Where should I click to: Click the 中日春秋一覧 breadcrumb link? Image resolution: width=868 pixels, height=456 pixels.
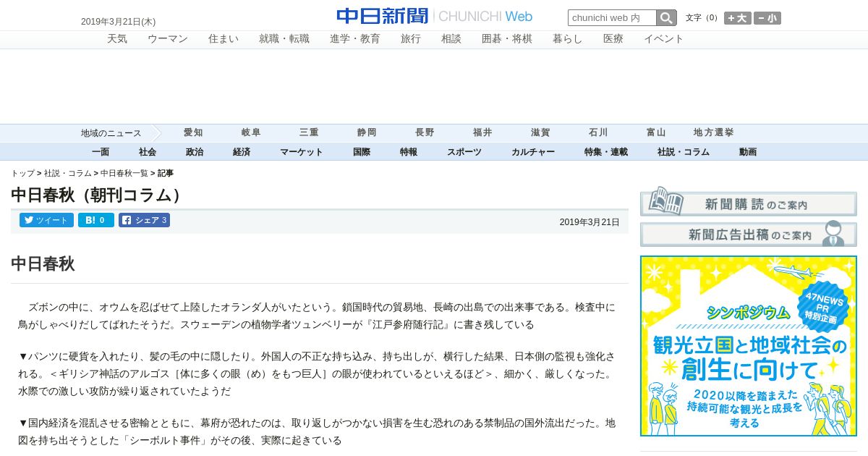tap(124, 173)
